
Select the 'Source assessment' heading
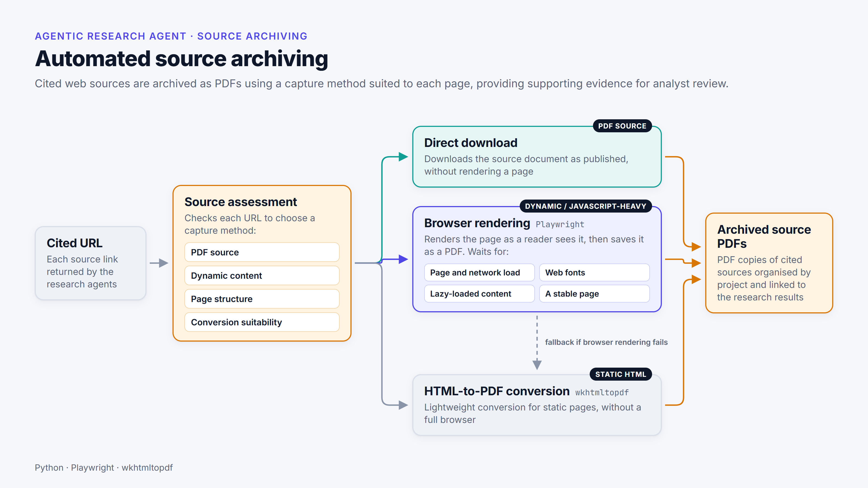pos(241,202)
